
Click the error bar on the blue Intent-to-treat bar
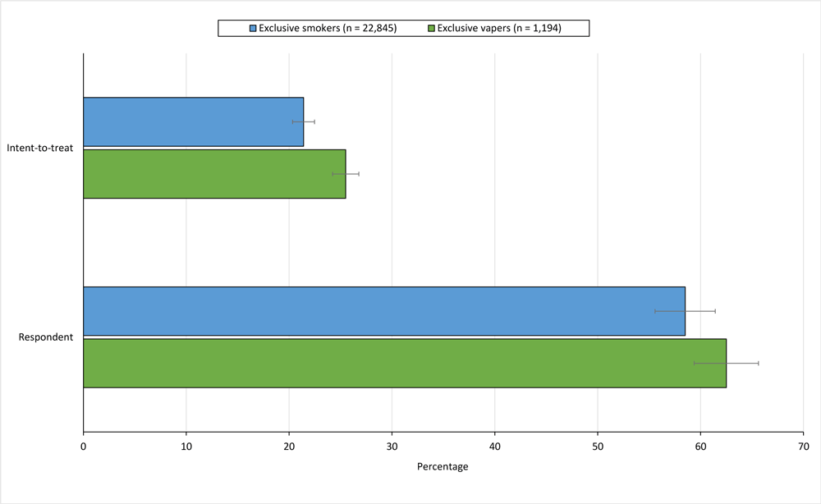pyautogui.click(x=304, y=121)
